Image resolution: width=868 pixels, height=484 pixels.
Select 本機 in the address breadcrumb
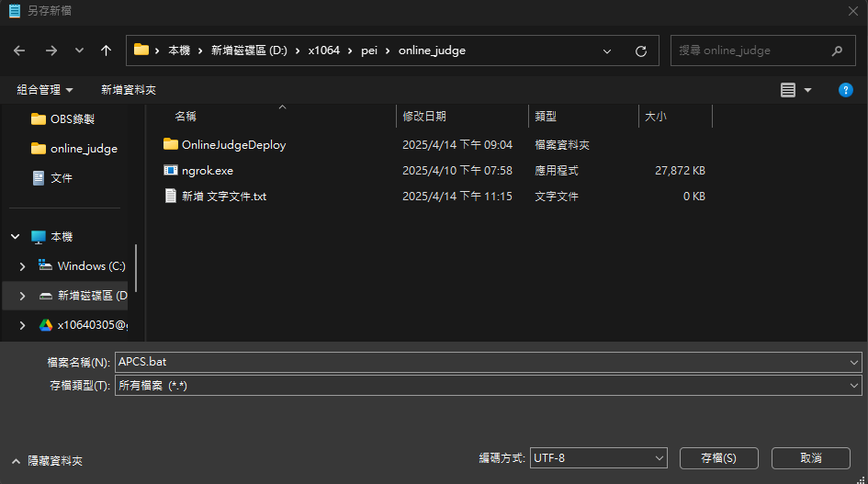coord(179,51)
